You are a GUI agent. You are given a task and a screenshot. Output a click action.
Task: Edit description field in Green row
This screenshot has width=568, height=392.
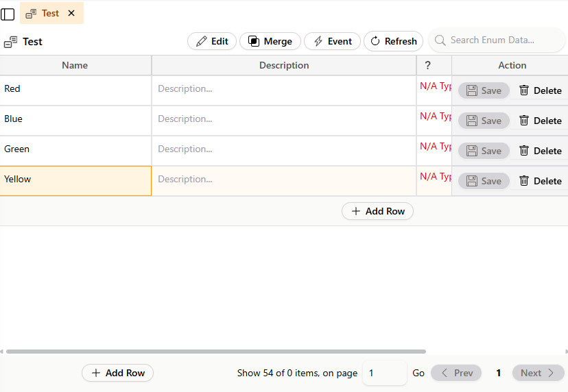coord(284,150)
